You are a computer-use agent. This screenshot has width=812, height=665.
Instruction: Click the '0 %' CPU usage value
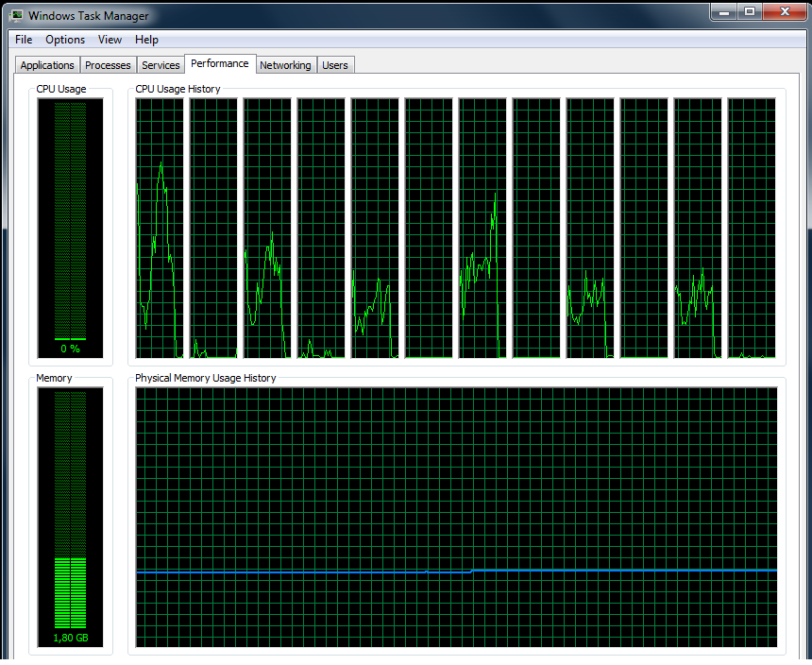point(71,350)
